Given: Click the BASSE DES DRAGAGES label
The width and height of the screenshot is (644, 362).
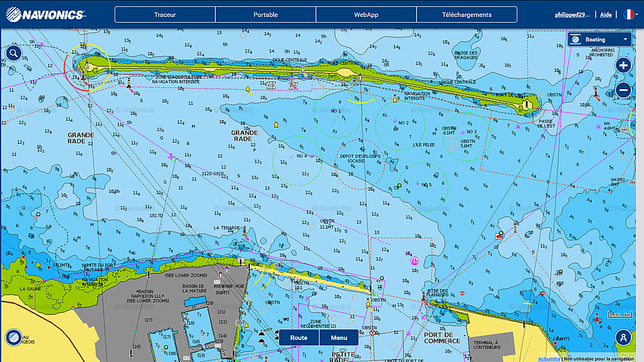Looking at the screenshot, I should (466, 55).
